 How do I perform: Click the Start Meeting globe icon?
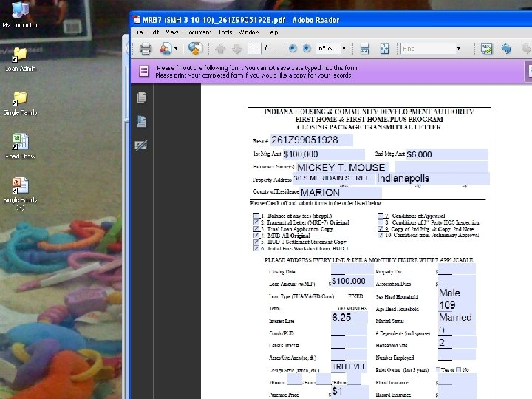pyautogui.click(x=195, y=49)
